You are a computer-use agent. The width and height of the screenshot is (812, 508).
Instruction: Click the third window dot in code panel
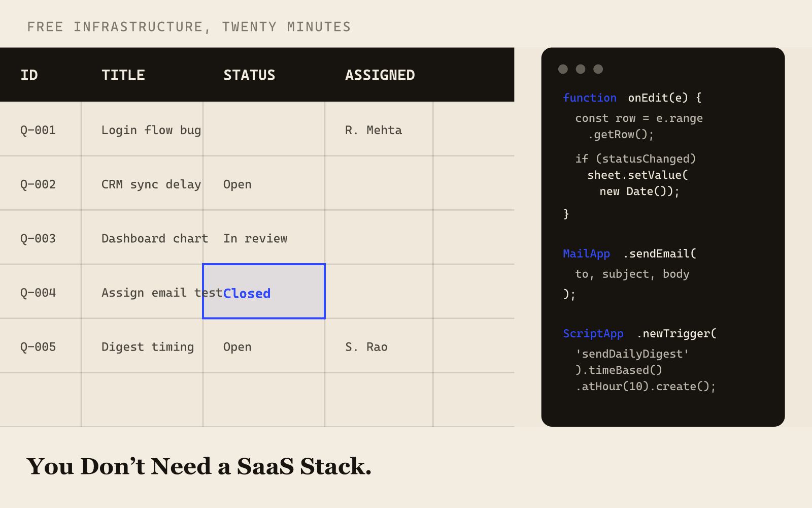[x=598, y=69]
